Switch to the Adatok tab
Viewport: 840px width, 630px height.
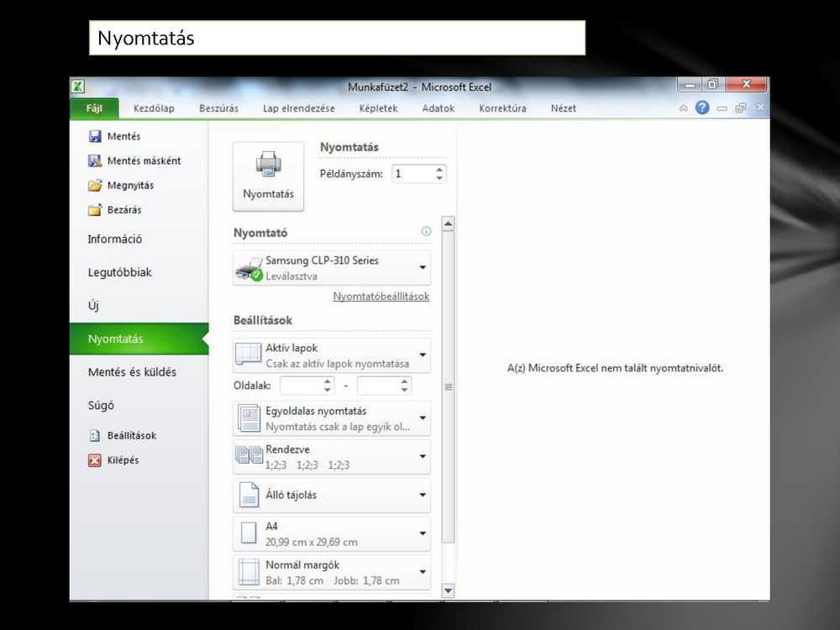point(438,108)
